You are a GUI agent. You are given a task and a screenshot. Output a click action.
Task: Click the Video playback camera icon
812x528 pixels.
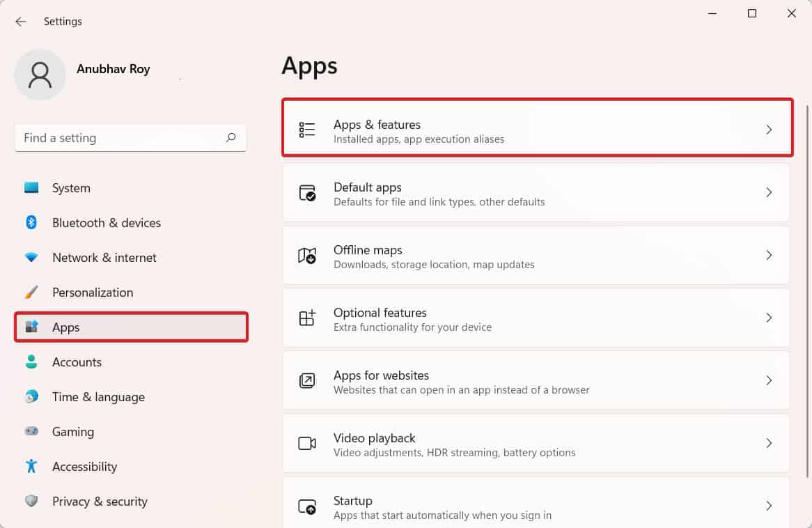[307, 444]
